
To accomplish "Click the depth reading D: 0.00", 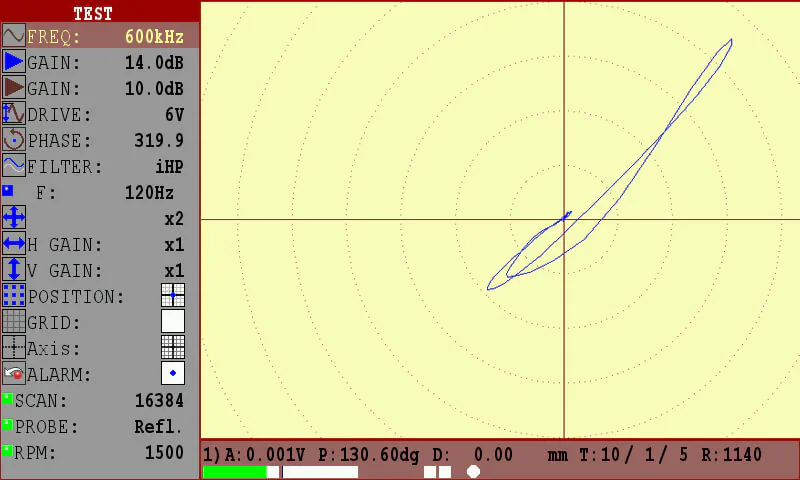I will click(x=472, y=454).
